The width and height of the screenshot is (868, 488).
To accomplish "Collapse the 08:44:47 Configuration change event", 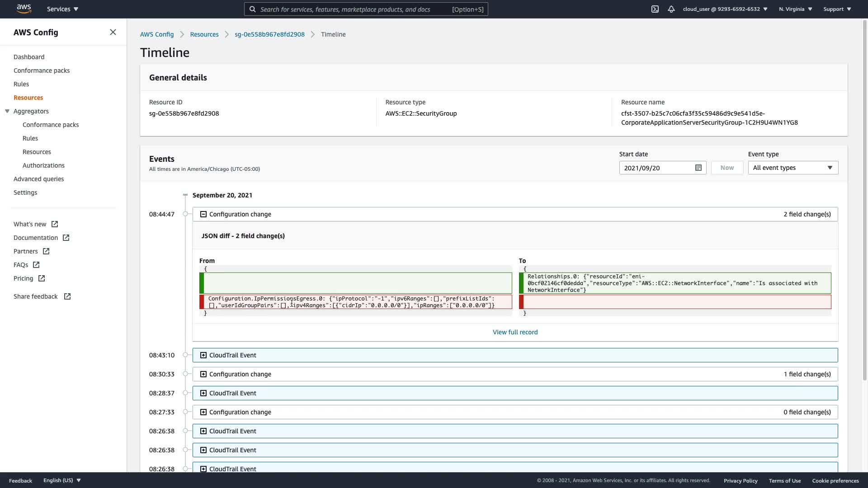I will [203, 214].
